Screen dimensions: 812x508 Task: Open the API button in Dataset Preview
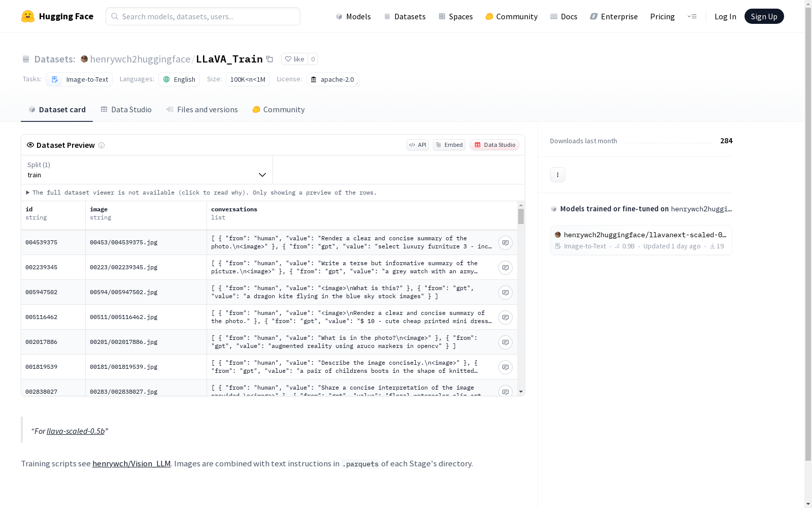[x=418, y=145]
